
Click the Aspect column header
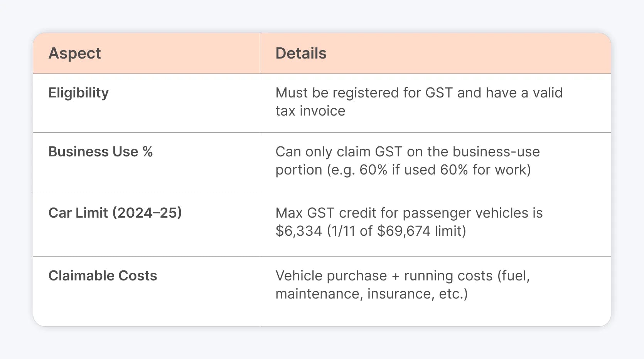[x=74, y=53]
